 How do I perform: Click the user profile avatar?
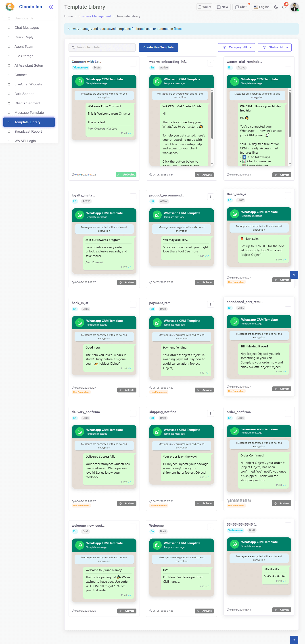click(x=294, y=7)
